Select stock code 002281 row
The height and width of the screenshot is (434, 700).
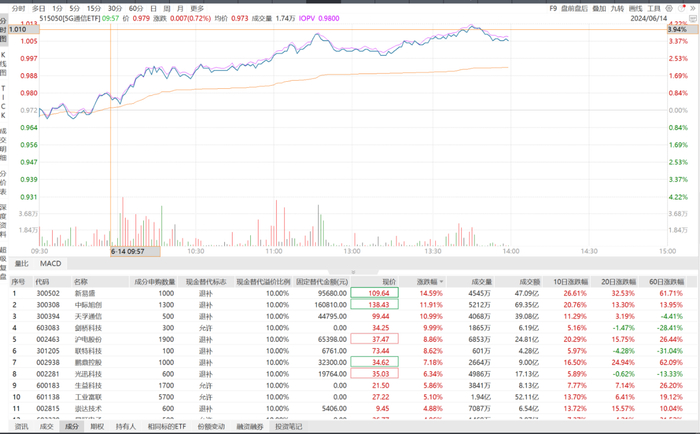coord(353,374)
